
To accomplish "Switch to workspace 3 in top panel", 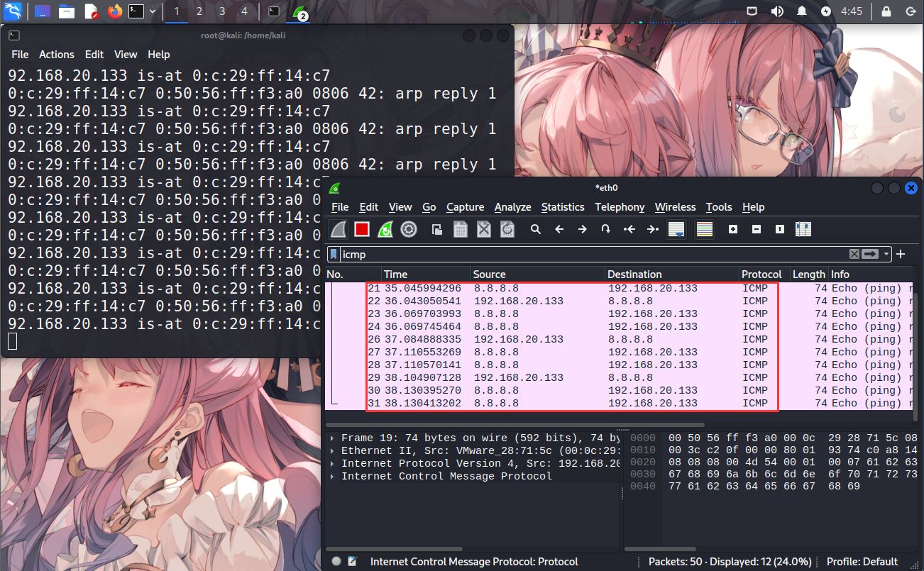I will tap(222, 11).
